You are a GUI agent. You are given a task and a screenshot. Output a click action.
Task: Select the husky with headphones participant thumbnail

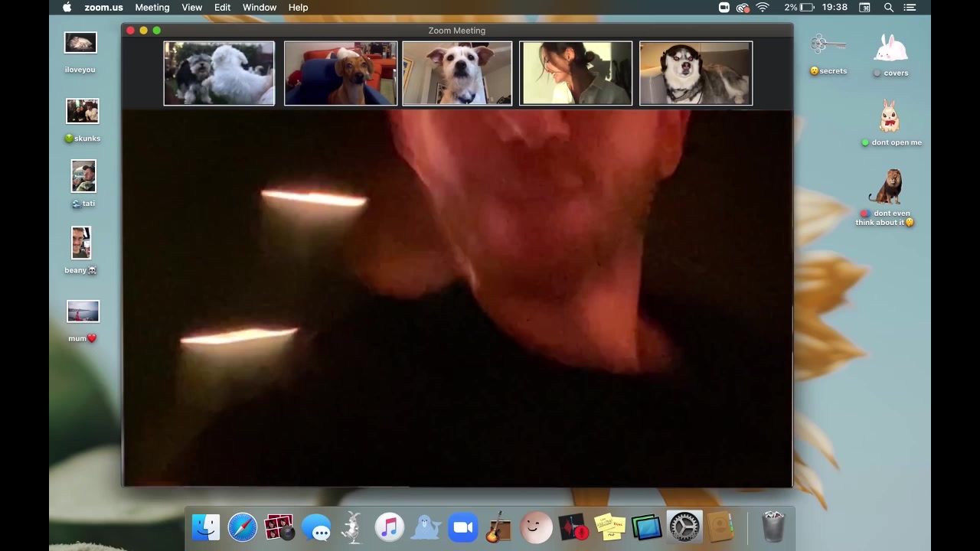pos(696,73)
